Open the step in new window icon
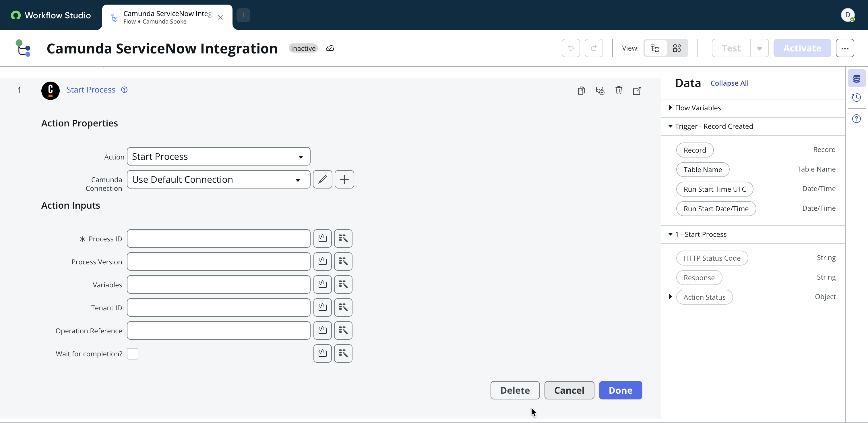Screen dimensions: 868x423 coord(637,91)
